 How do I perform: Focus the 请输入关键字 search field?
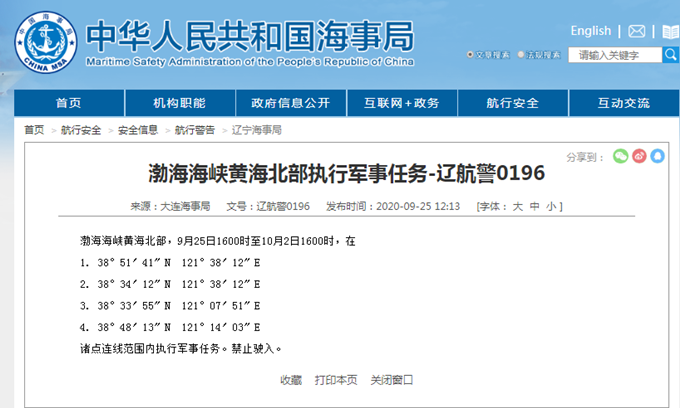click(615, 55)
